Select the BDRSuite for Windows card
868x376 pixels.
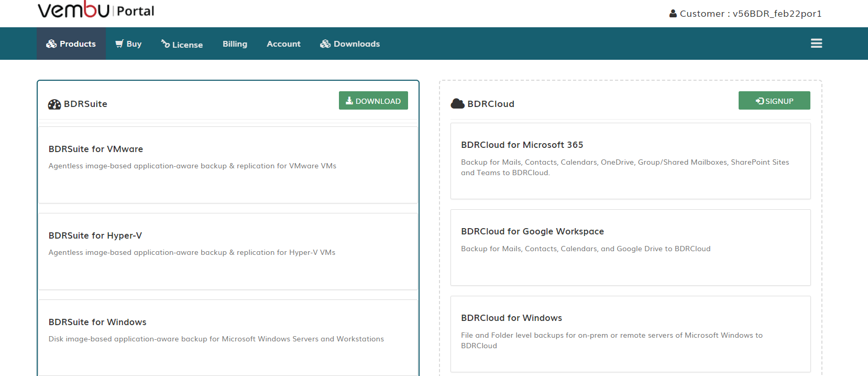click(228, 338)
